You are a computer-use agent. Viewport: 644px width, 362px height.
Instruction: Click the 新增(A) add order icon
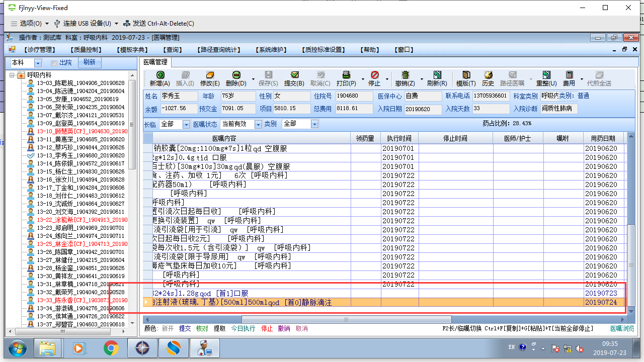click(x=160, y=75)
